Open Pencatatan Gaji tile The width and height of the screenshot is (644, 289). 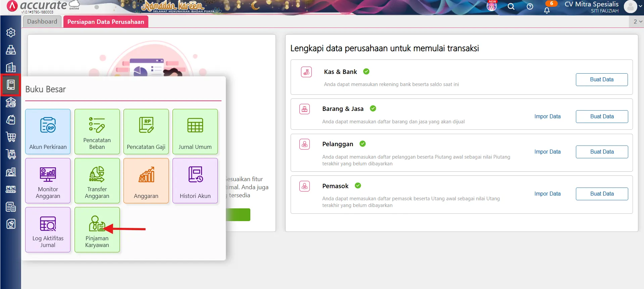click(146, 131)
